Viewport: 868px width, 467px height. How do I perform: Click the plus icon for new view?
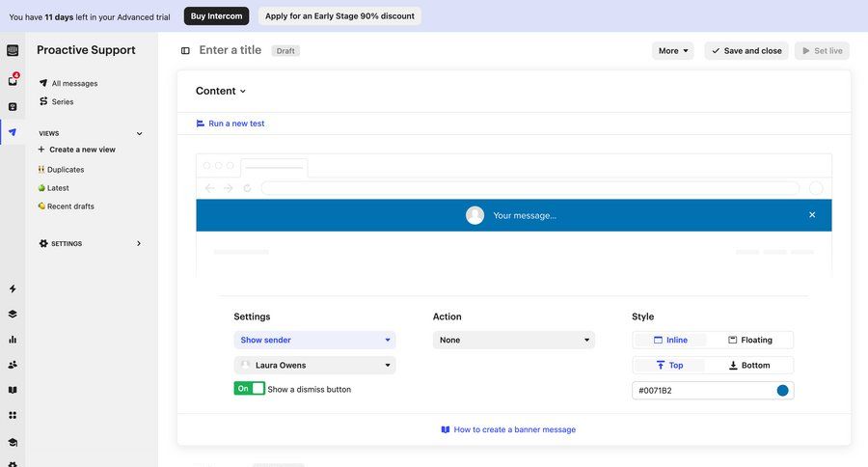[41, 150]
